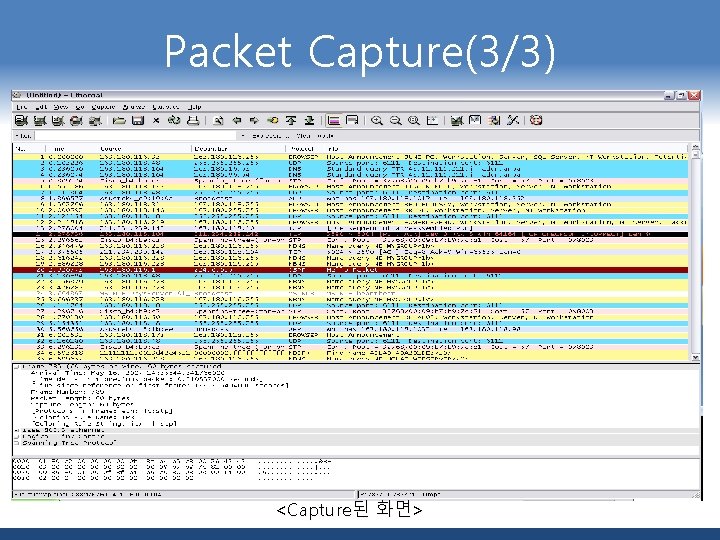Screen dimensions: 720x540
Task: Sort by the Source column header
Action: click(145, 149)
